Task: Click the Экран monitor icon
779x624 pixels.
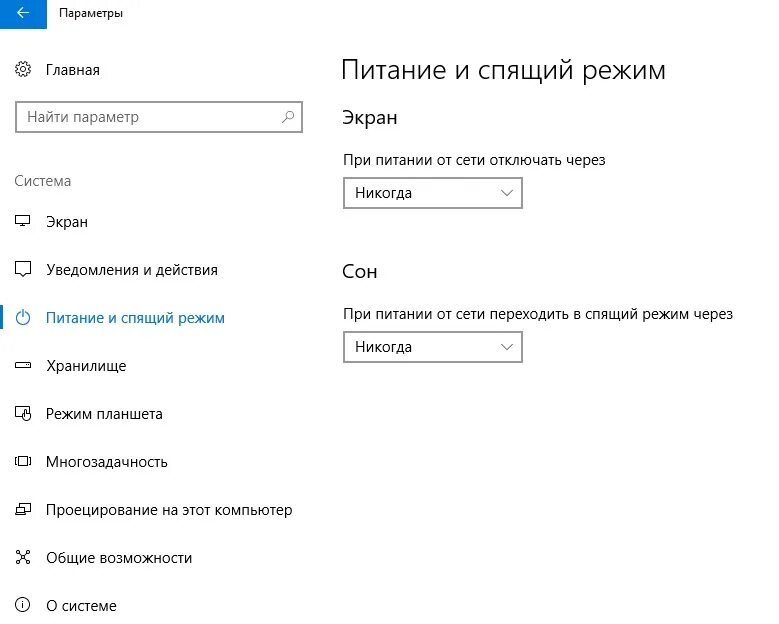Action: pos(23,222)
